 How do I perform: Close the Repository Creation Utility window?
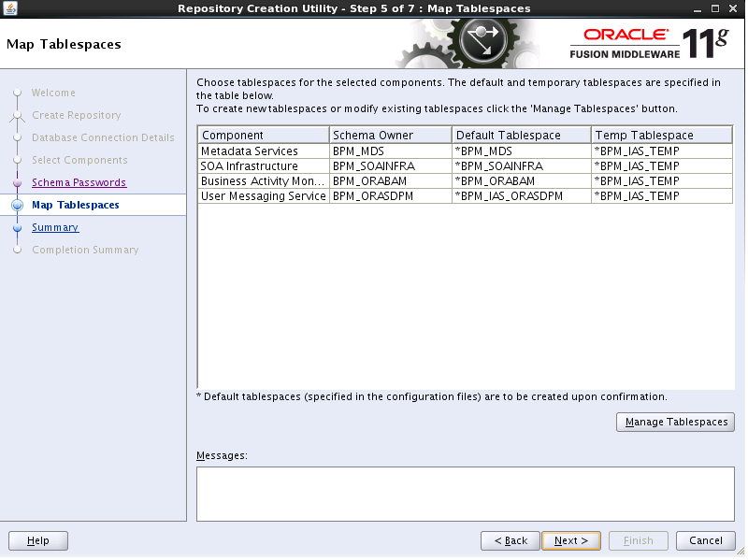coord(735,8)
